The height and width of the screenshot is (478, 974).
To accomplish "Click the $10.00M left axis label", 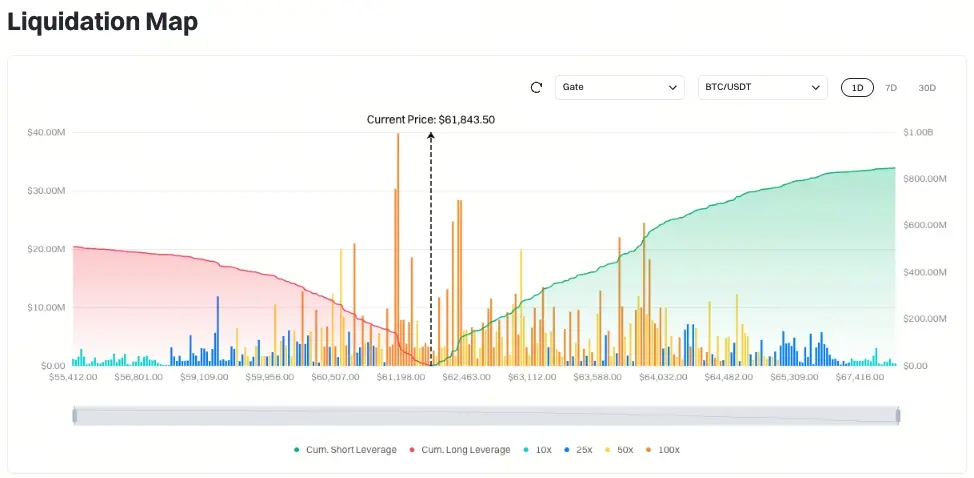I will click(47, 307).
